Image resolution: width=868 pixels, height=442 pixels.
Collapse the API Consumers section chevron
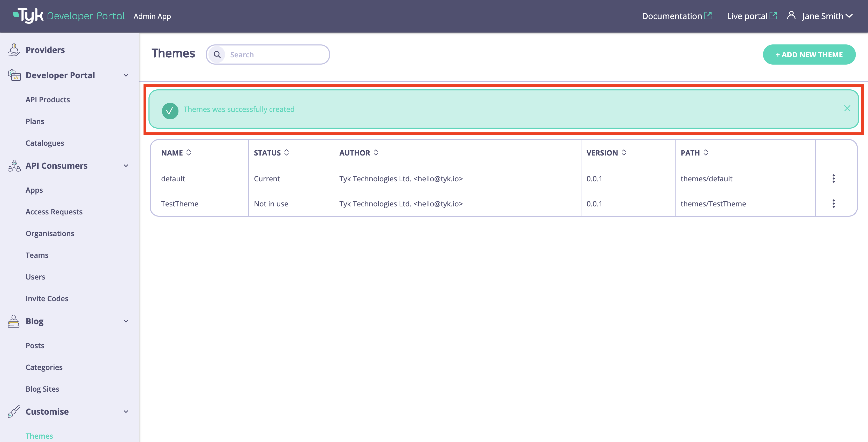(x=126, y=166)
